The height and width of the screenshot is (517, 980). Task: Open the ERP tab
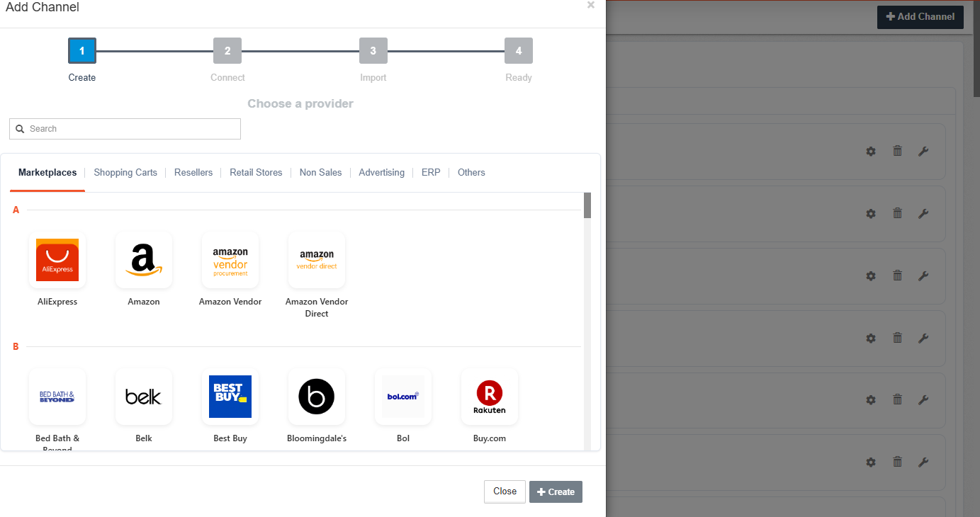[431, 173]
